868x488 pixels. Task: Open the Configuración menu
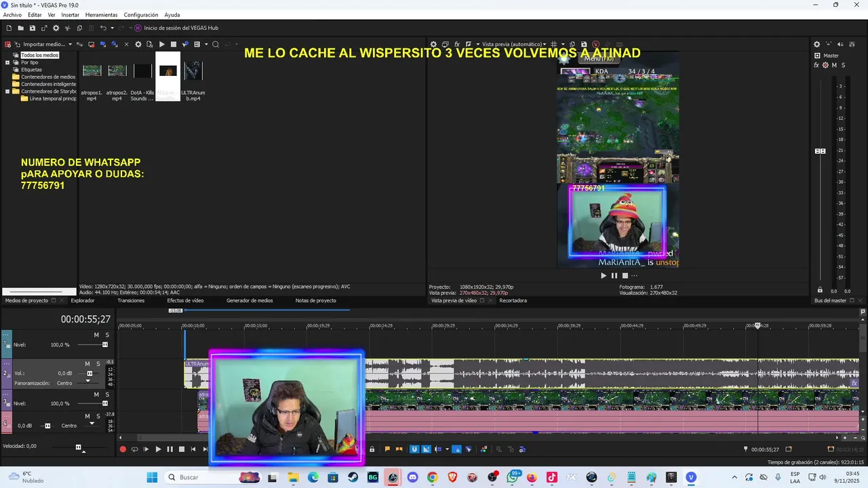(x=141, y=15)
